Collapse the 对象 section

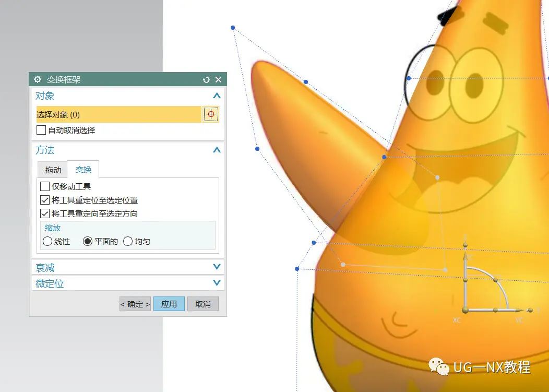[217, 96]
